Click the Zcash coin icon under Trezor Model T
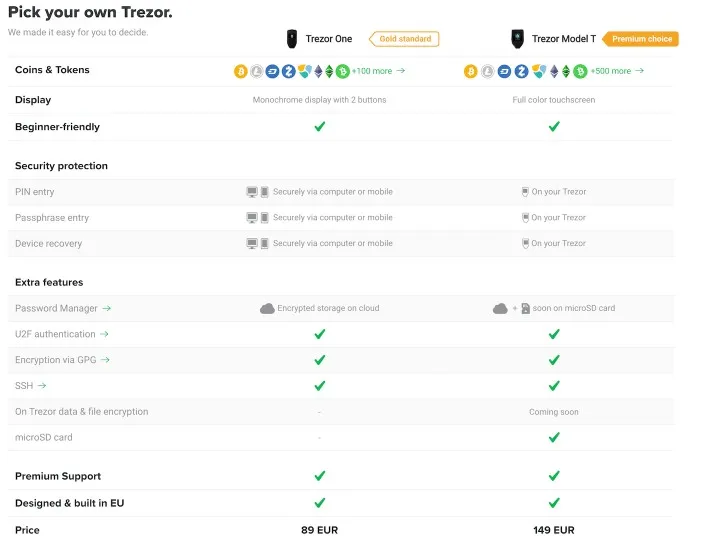This screenshot has width=701, height=536. point(521,71)
